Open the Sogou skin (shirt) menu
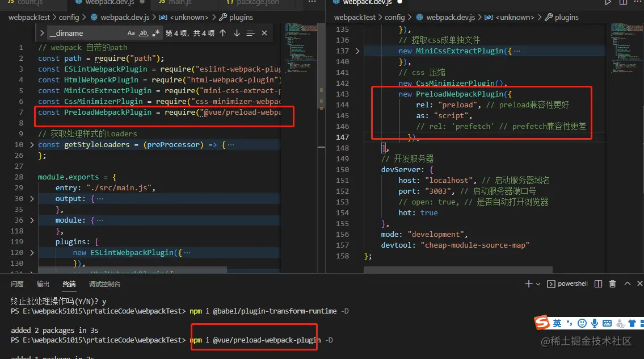Screen dimensions: 644x359 (x=632, y=323)
